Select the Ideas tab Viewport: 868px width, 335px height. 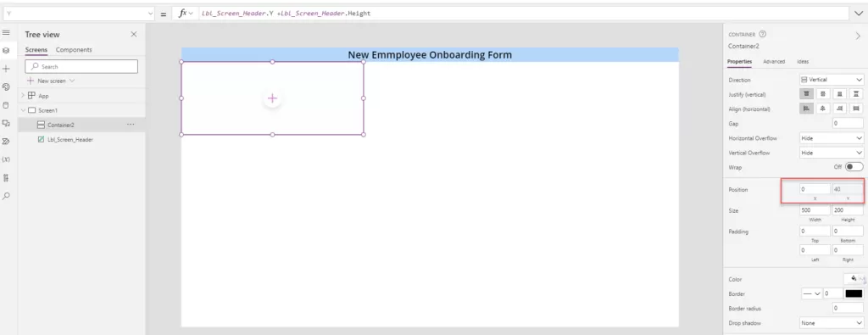coord(803,61)
